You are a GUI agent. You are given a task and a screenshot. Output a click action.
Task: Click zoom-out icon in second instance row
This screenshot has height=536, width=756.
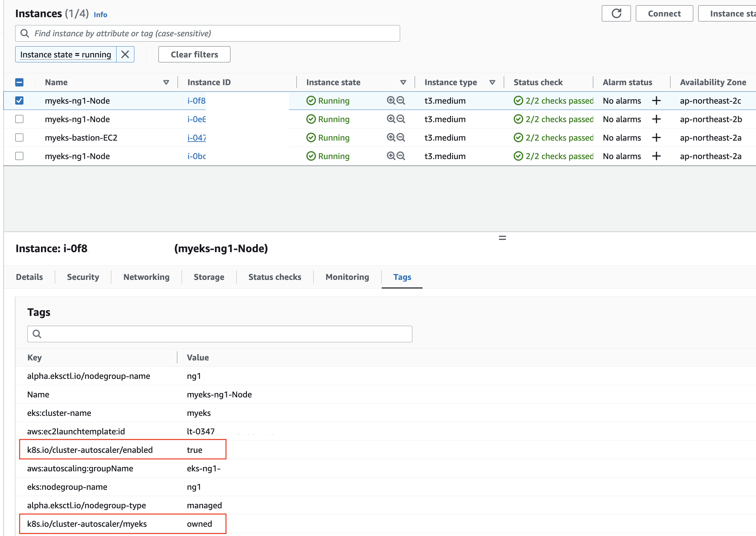(x=401, y=119)
